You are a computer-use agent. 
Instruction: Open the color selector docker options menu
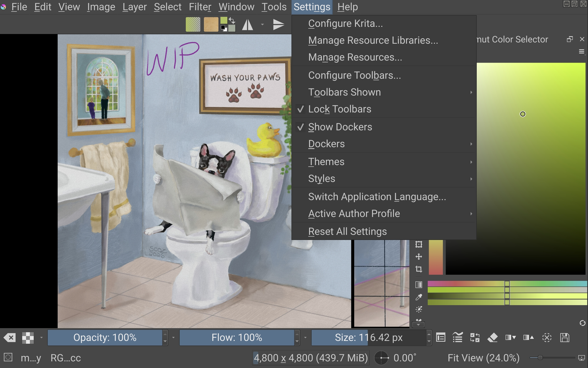582,52
